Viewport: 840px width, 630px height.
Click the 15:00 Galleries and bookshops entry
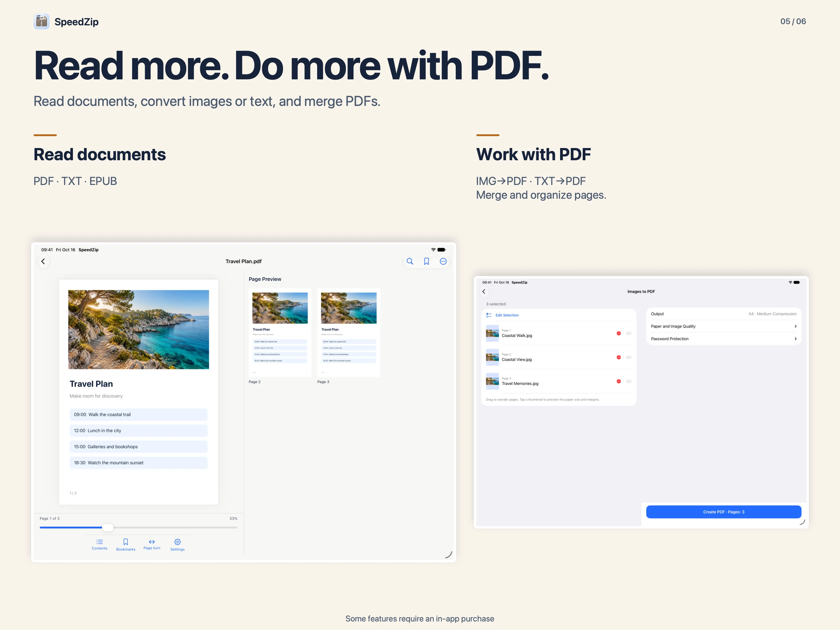(139, 447)
